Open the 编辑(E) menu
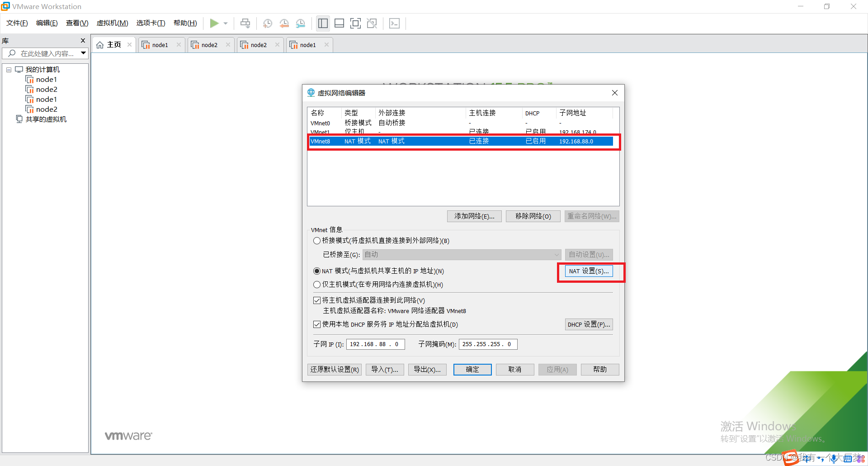The width and height of the screenshot is (868, 466). pyautogui.click(x=47, y=23)
